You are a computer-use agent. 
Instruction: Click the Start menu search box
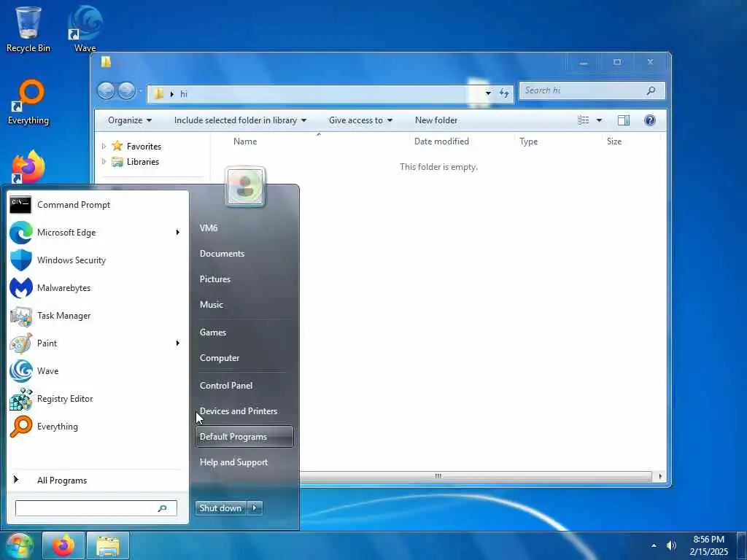pos(96,508)
